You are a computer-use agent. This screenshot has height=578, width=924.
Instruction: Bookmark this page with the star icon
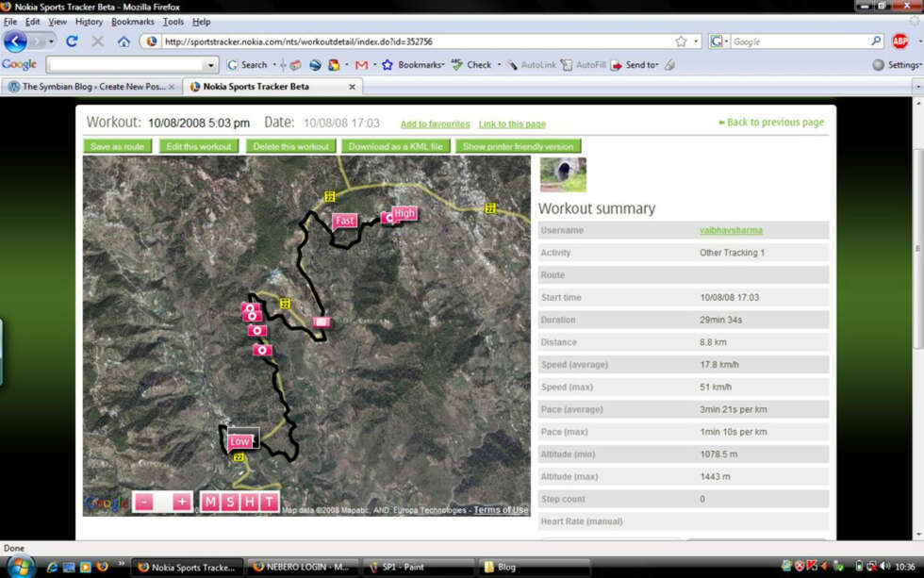[x=681, y=41]
